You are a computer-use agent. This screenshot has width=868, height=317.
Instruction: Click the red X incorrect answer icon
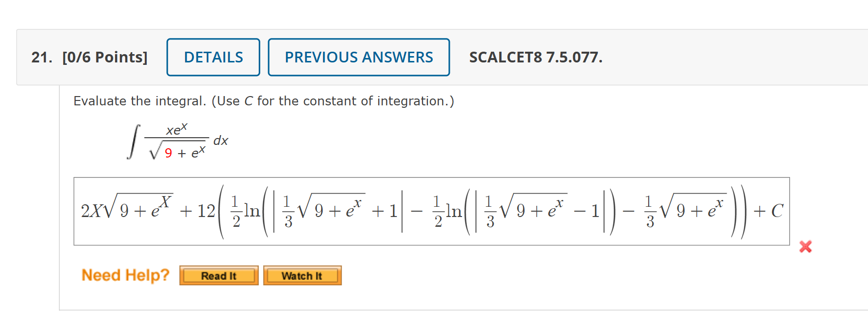[806, 247]
